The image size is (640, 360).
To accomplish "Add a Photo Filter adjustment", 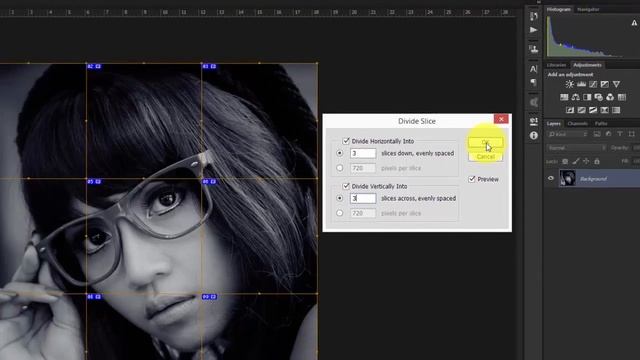I will (598, 97).
